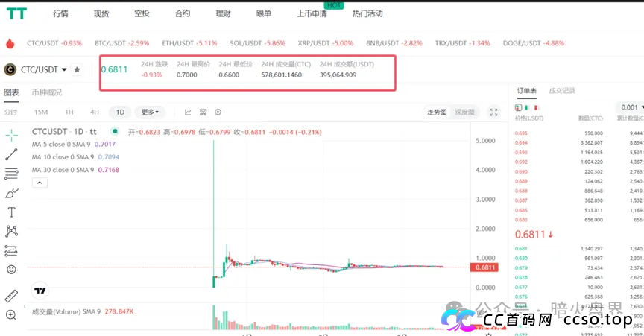Screen dimensions: 644x336
Task: Select the crosshair cursor tool
Action: pyautogui.click(x=11, y=135)
